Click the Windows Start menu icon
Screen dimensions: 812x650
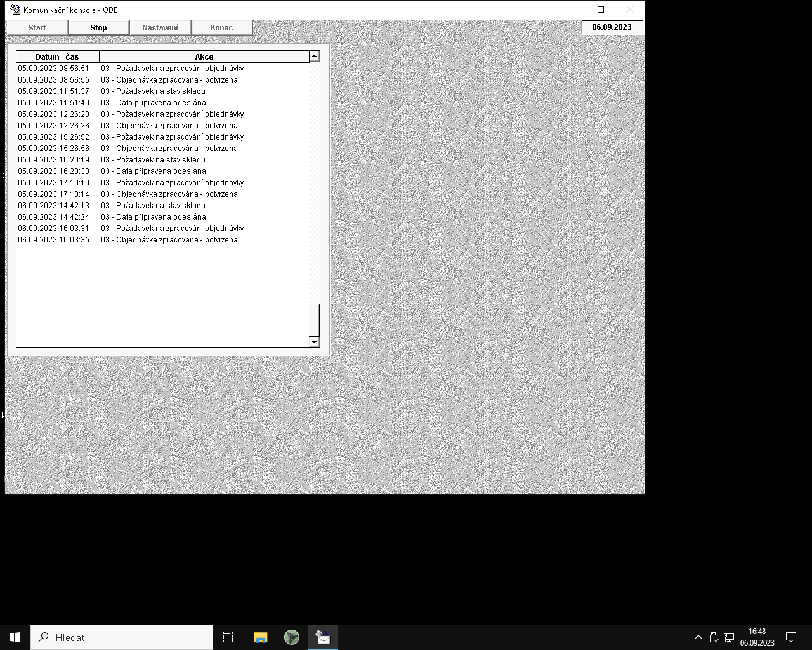[x=14, y=637]
